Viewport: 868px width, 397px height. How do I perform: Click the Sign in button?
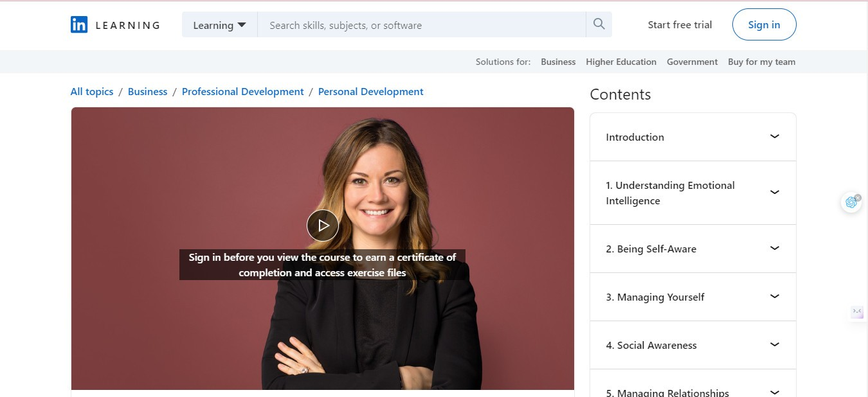pos(764,24)
